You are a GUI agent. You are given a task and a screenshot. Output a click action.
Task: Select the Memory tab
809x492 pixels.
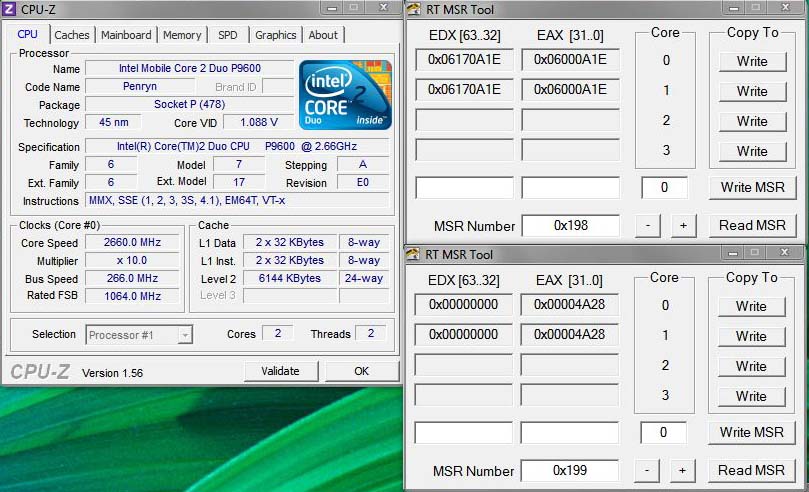click(x=182, y=35)
